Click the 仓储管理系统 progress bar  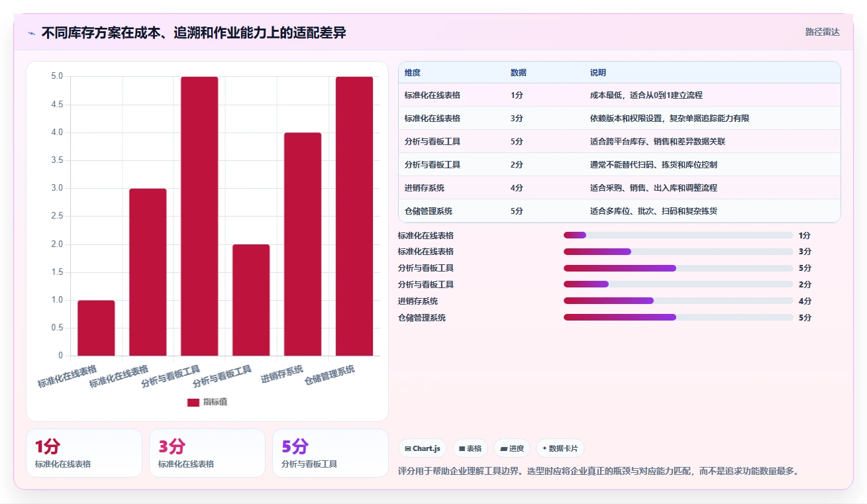click(678, 317)
